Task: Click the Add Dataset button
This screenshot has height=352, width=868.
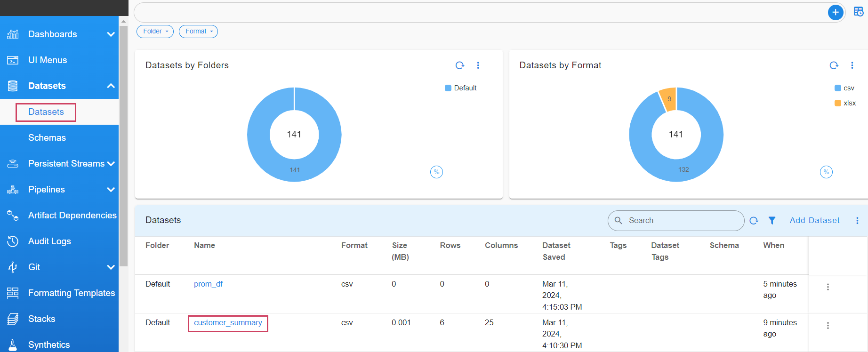Action: tap(814, 221)
